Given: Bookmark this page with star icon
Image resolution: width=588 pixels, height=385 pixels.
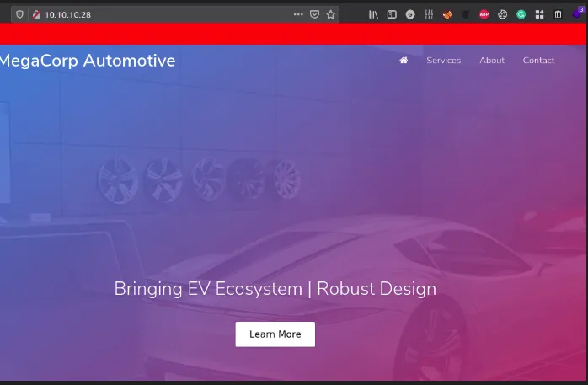Looking at the screenshot, I should coord(330,14).
